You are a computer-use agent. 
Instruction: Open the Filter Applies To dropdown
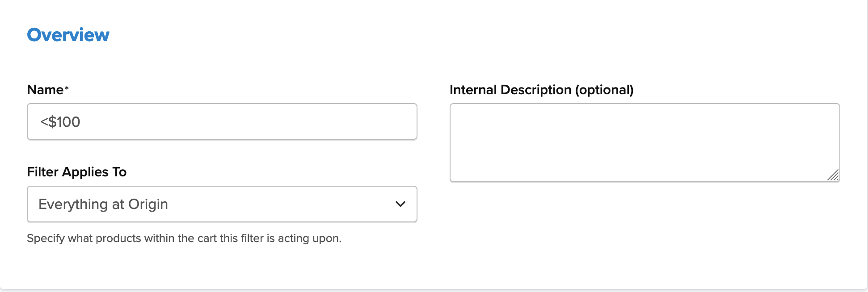coord(222,204)
